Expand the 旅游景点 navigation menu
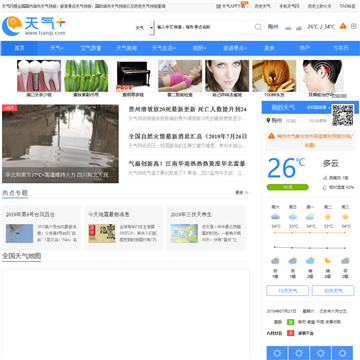 click(235, 48)
